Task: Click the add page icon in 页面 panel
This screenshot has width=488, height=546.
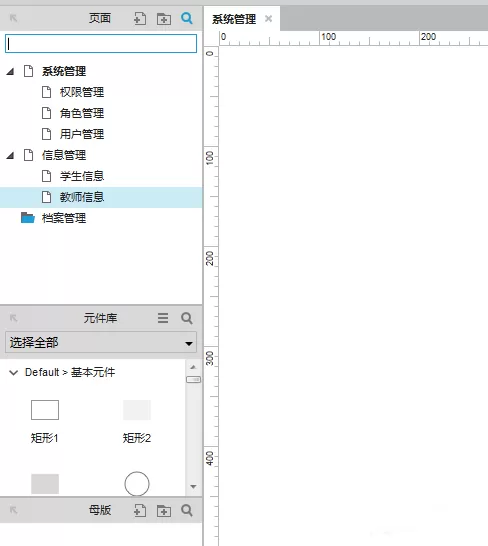Action: coord(140,18)
